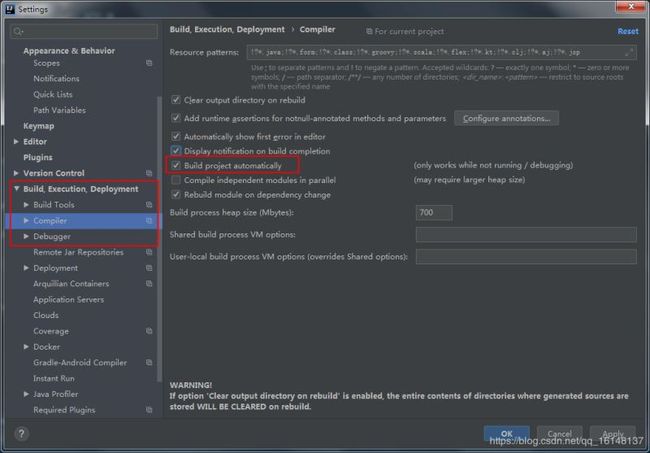Viewport: 650px width, 453px height.
Task: Expand the Editor settings section
Action: tap(16, 142)
